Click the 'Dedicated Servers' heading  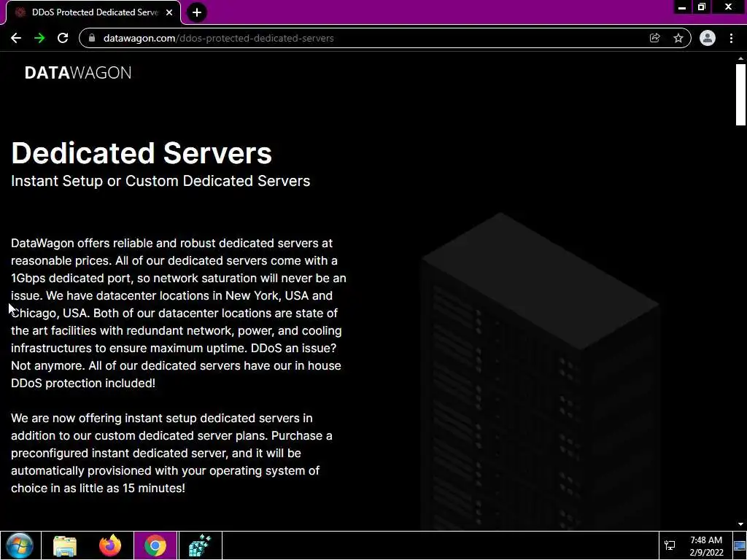[x=142, y=153]
